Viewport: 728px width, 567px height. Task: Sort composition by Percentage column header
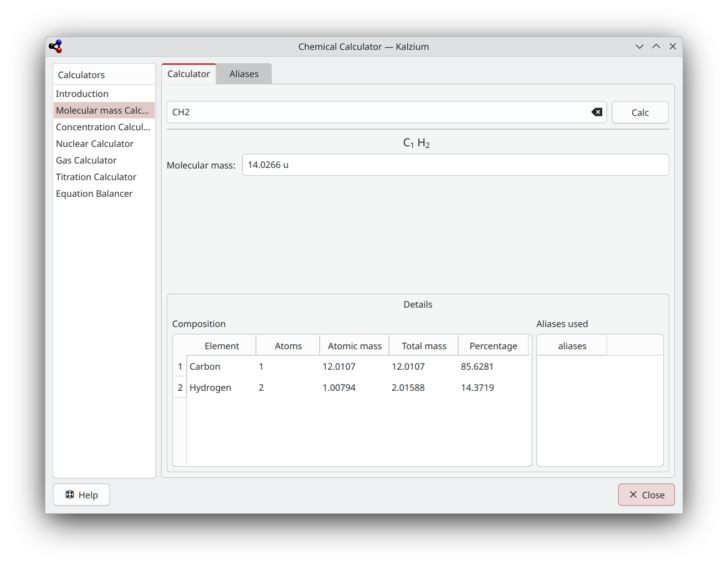pos(493,346)
